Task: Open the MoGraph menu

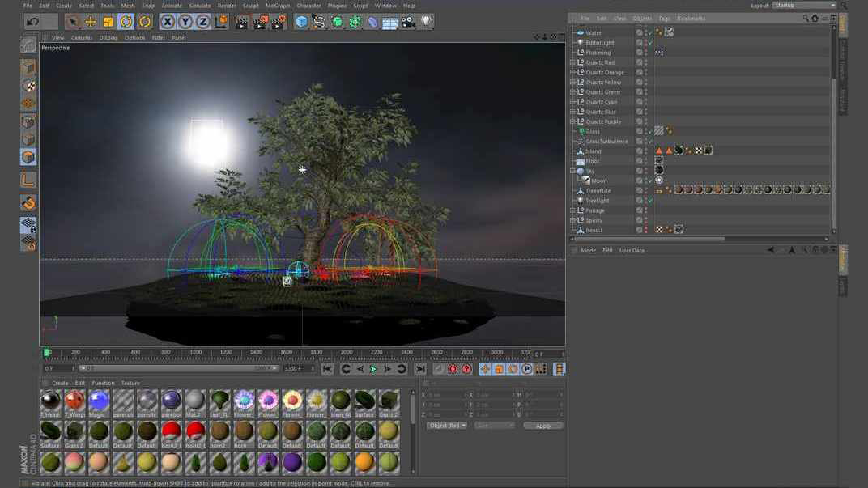Action: click(278, 6)
